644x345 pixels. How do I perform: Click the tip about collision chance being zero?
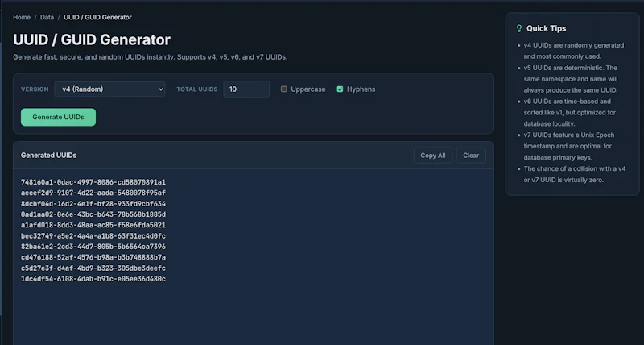[575, 174]
